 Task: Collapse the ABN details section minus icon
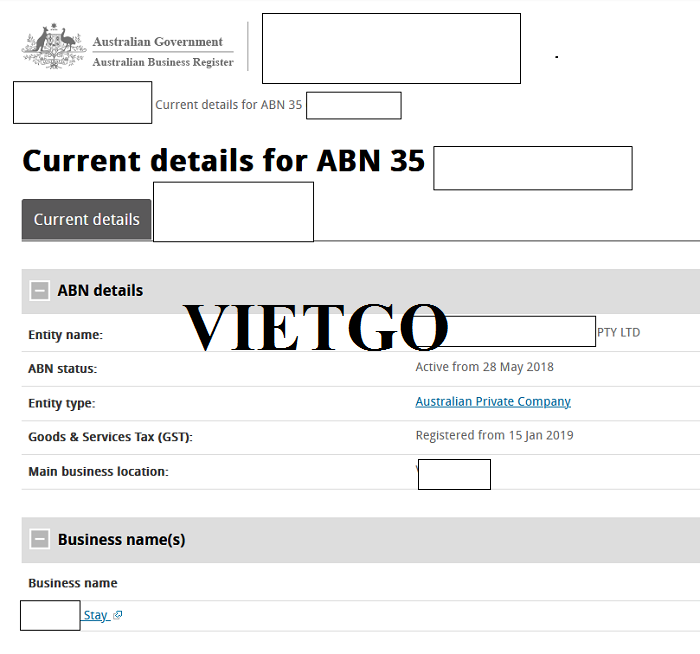(x=40, y=291)
